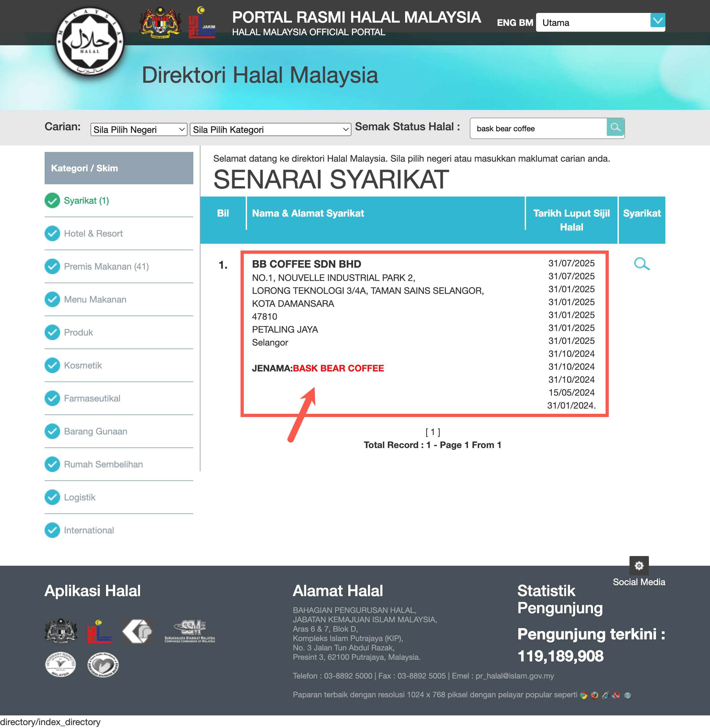This screenshot has width=710, height=728.
Task: Select Premis Makanan (41) category
Action: tap(106, 266)
